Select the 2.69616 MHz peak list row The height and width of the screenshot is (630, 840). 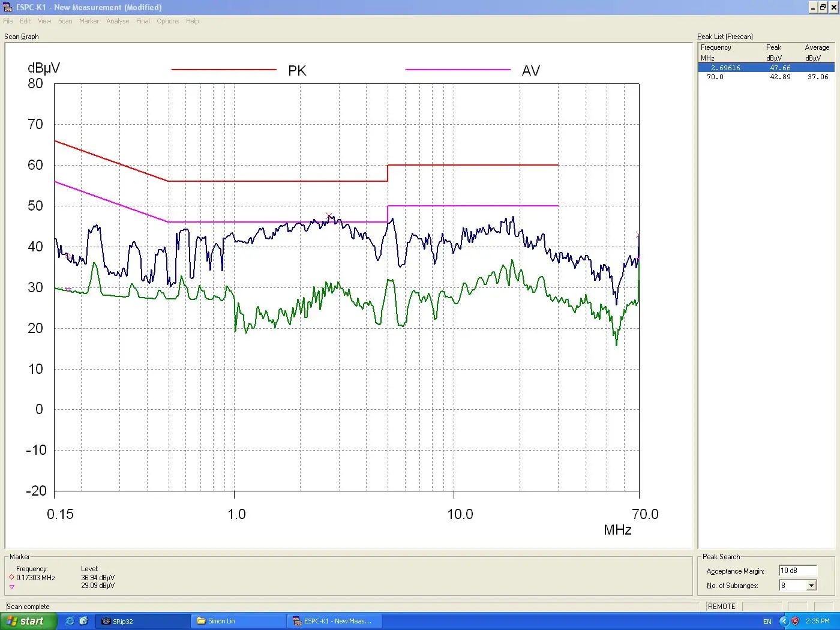click(x=766, y=68)
